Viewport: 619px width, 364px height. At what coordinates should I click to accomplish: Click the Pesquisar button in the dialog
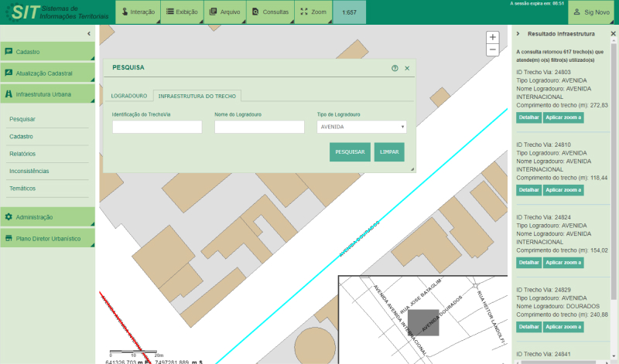350,152
